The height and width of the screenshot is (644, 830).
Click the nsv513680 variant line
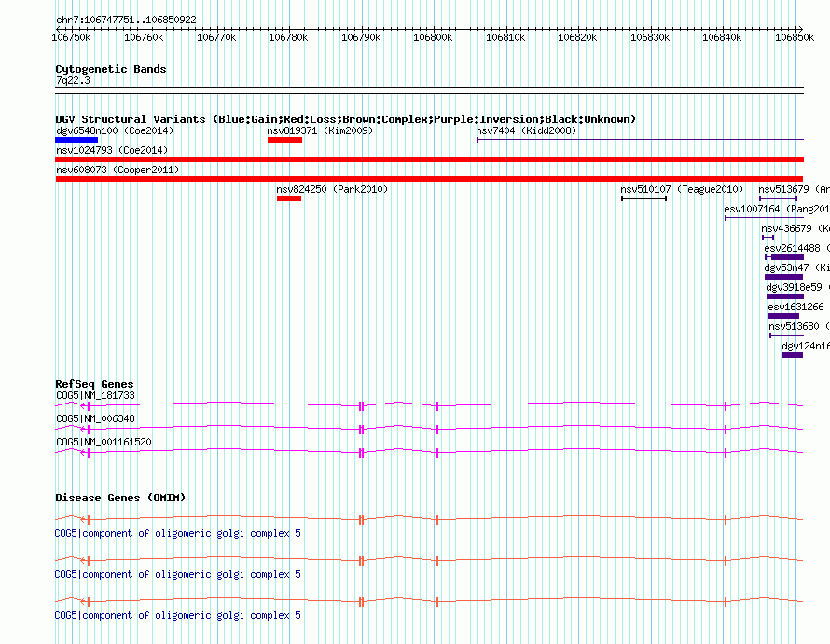[786, 336]
